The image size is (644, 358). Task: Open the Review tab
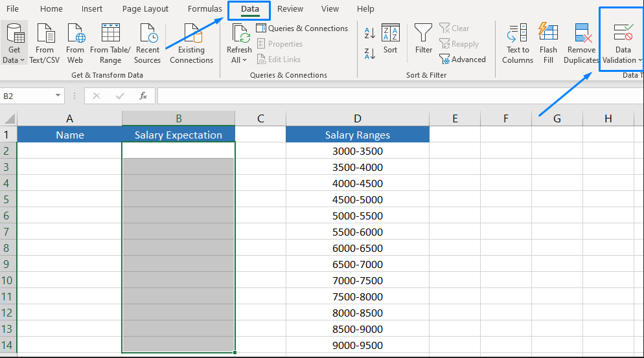tap(290, 8)
